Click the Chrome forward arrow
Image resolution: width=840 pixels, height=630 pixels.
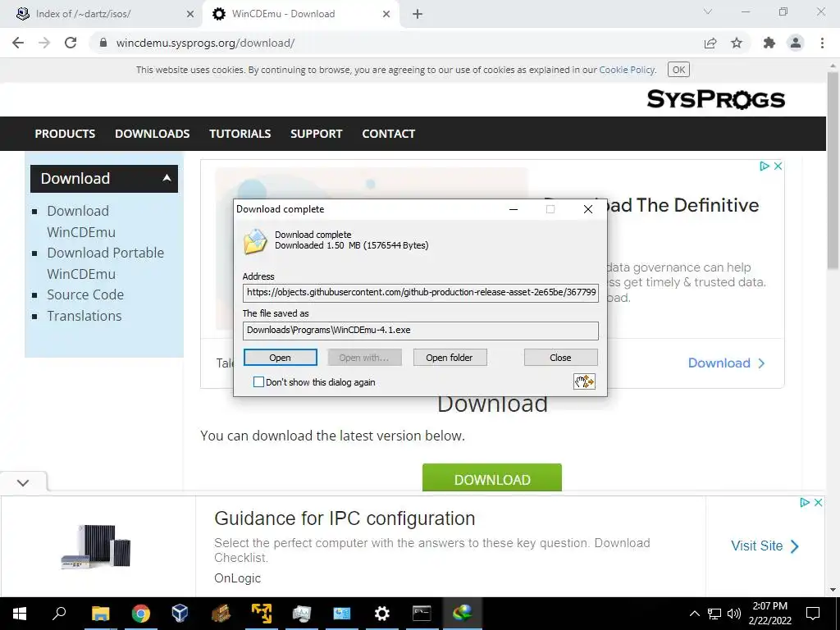coord(44,43)
